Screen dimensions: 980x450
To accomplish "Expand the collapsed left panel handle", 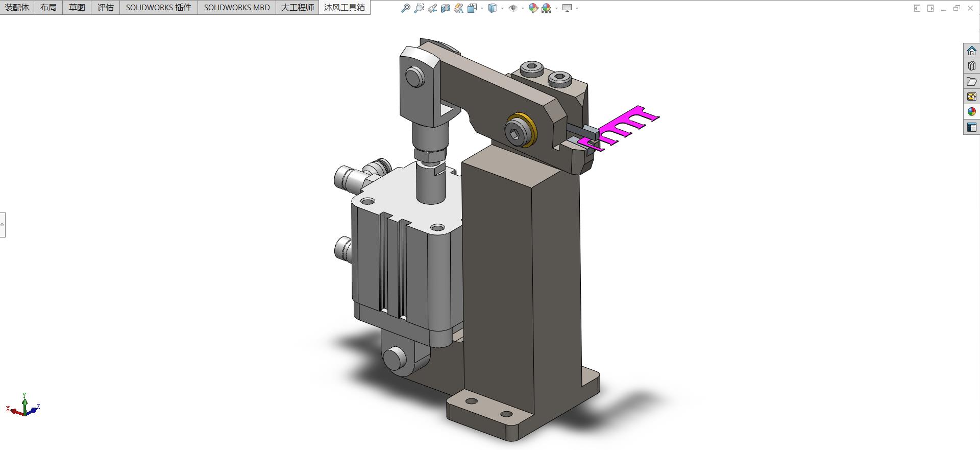I will tap(3, 225).
